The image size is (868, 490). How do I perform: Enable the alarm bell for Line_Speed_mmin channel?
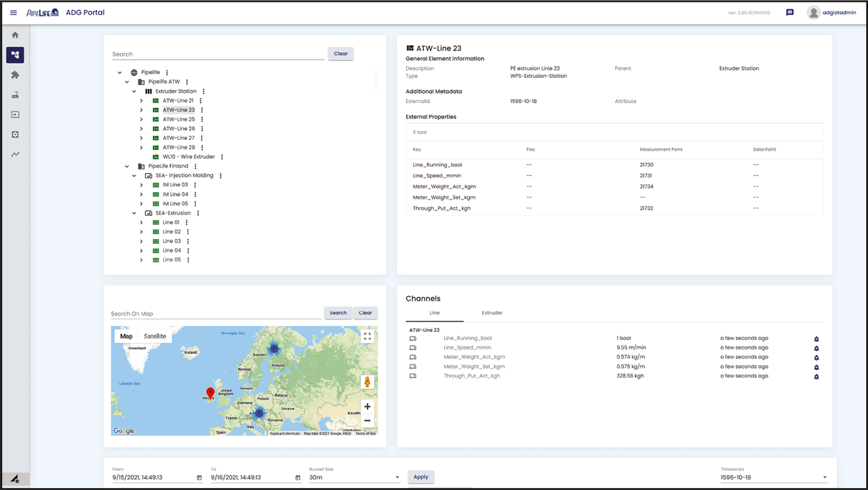pyautogui.click(x=816, y=347)
